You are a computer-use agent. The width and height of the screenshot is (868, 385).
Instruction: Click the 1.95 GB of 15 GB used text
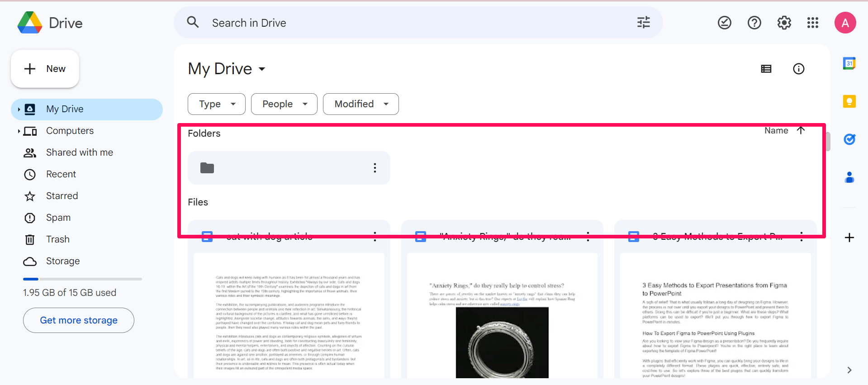point(70,293)
